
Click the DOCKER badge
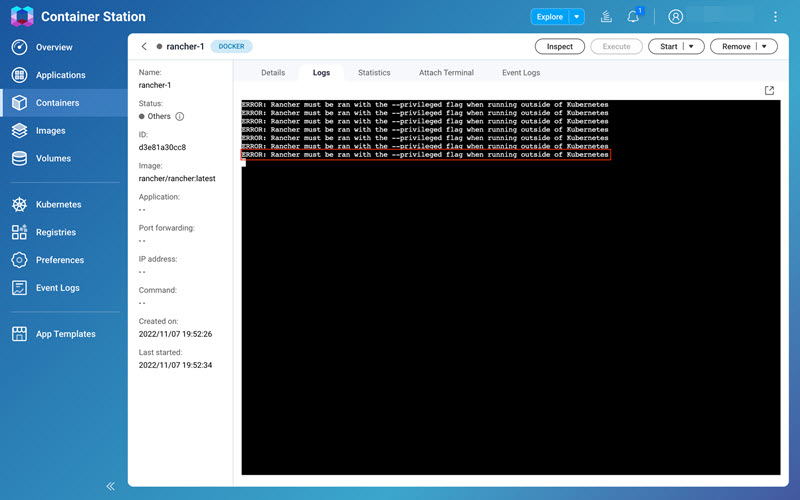[232, 46]
